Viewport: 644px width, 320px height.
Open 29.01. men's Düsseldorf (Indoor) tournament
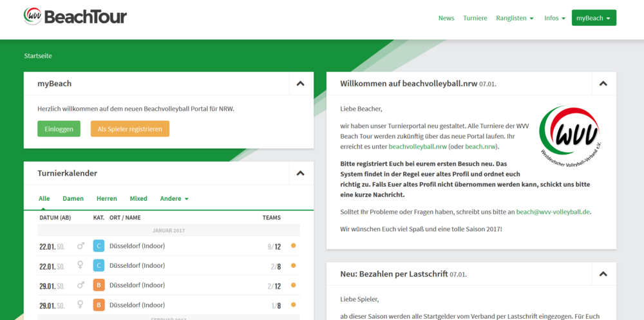click(x=137, y=285)
